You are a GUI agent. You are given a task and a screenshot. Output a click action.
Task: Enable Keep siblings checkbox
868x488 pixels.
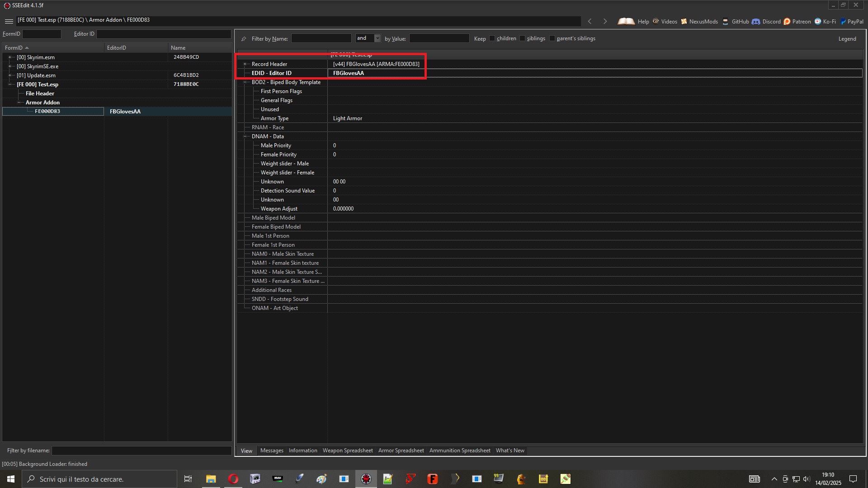[x=522, y=38]
